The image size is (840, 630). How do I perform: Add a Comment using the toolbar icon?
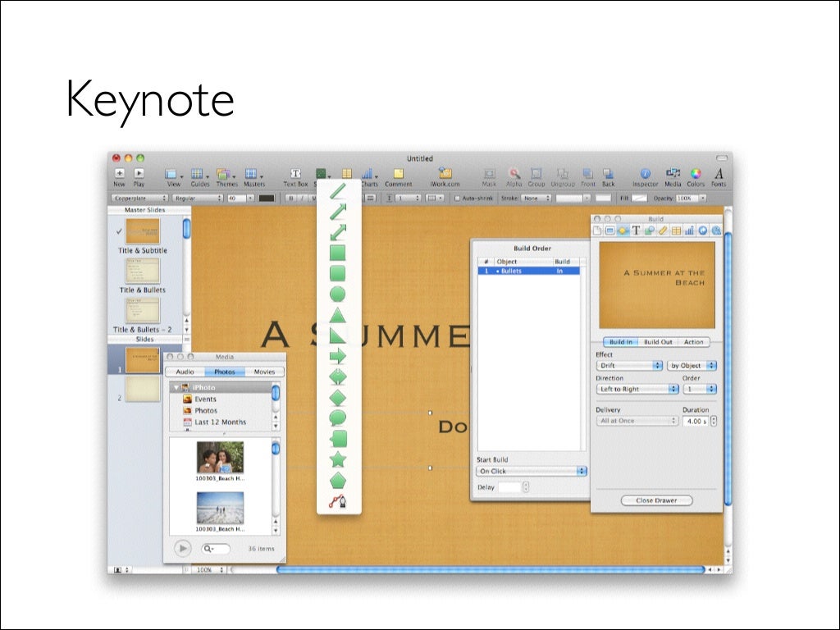[398, 174]
